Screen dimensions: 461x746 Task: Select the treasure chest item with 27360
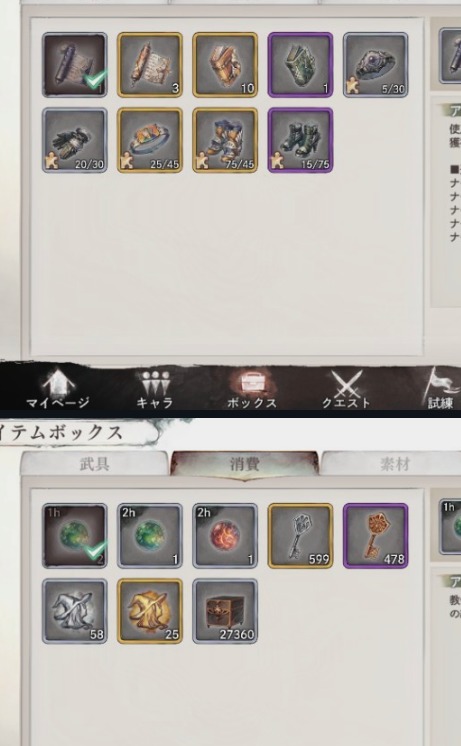click(x=225, y=611)
